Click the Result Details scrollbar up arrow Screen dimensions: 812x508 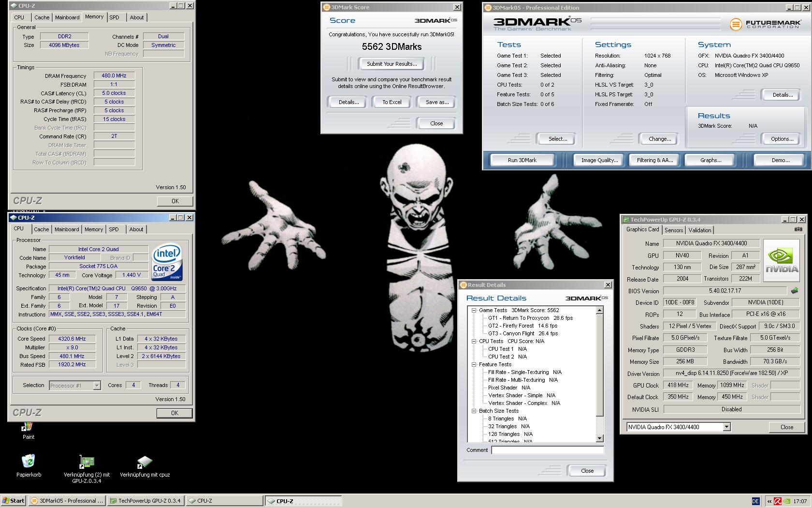coord(600,310)
